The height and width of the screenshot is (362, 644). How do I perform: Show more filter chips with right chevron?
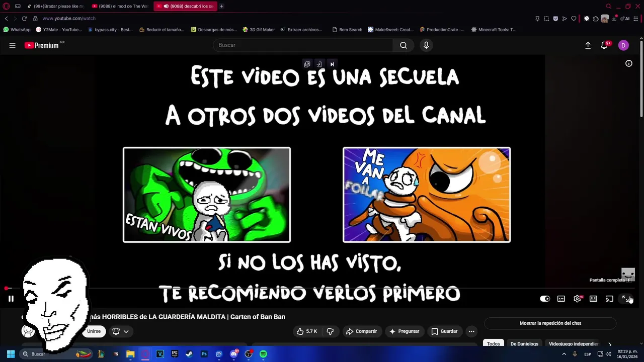(x=610, y=344)
